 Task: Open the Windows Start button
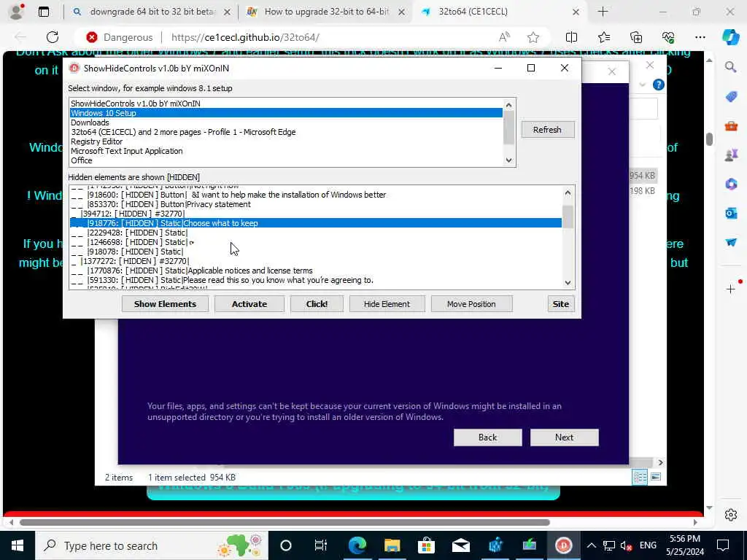tap(18, 545)
